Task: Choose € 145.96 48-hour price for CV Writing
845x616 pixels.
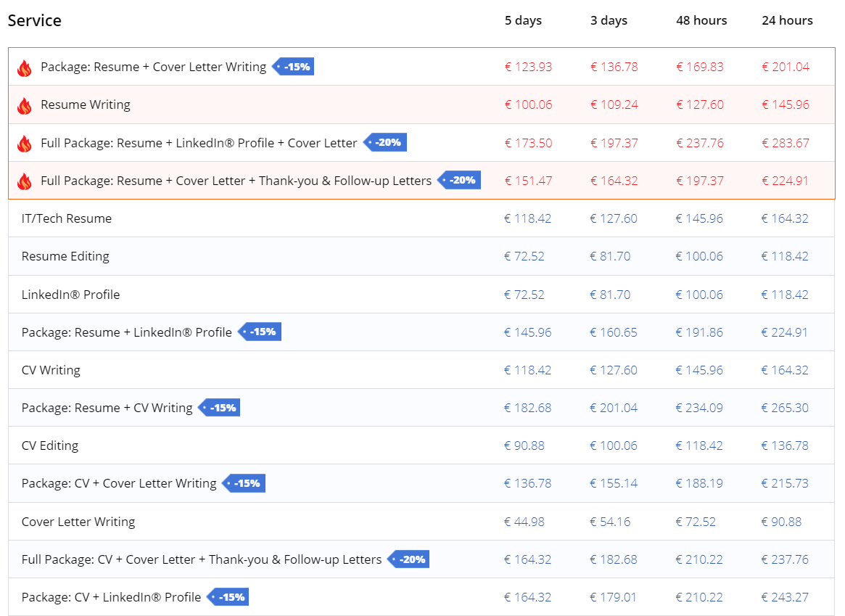Action: click(x=699, y=370)
